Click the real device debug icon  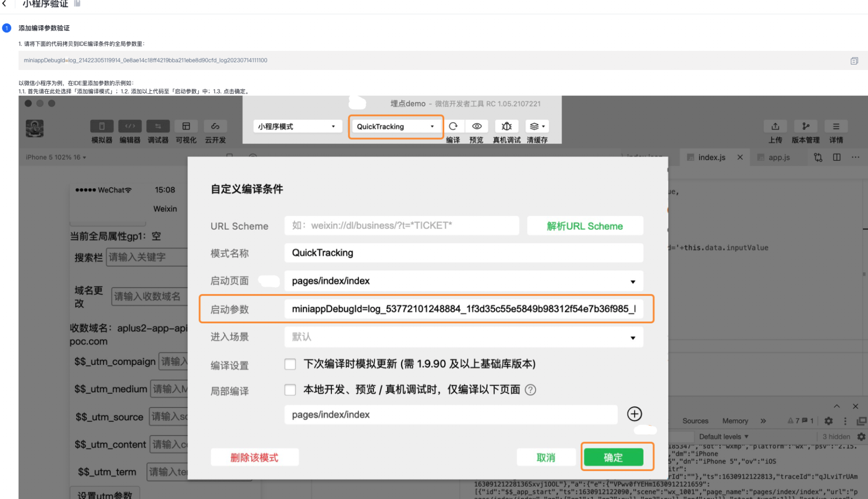pos(506,127)
